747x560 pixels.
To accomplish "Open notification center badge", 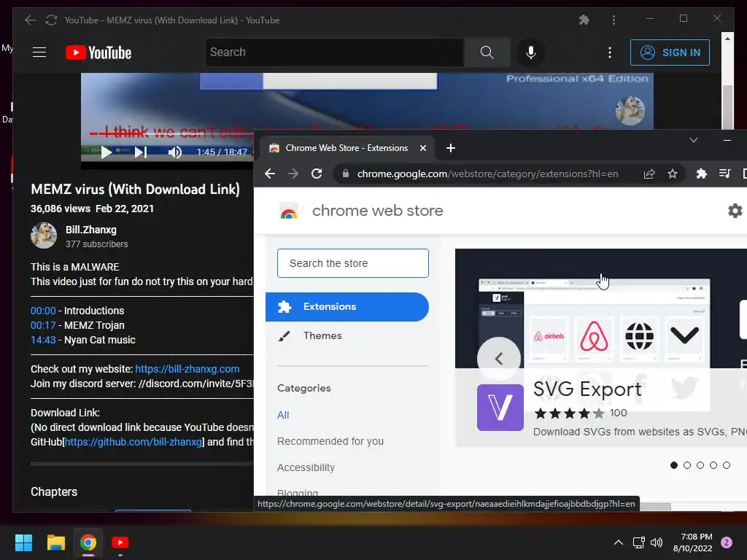I will click(x=727, y=542).
